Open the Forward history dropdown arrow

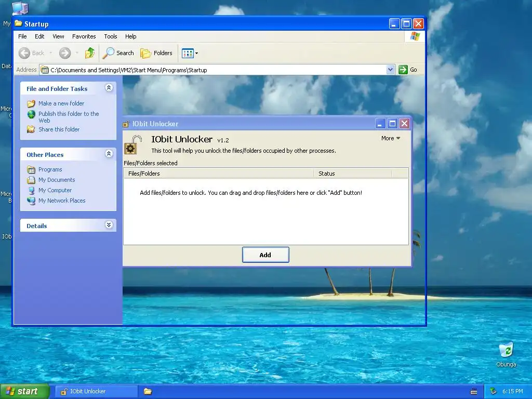click(77, 53)
